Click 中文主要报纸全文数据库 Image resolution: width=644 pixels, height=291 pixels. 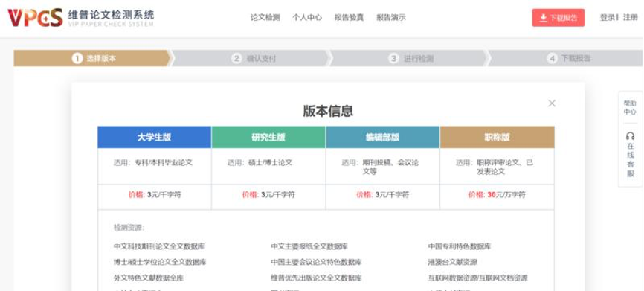point(309,246)
